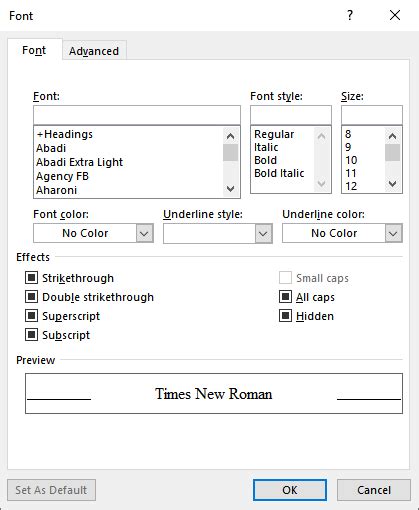Toggle the Hidden text checkbox
Viewport: 419px width, 510px height.
285,316
